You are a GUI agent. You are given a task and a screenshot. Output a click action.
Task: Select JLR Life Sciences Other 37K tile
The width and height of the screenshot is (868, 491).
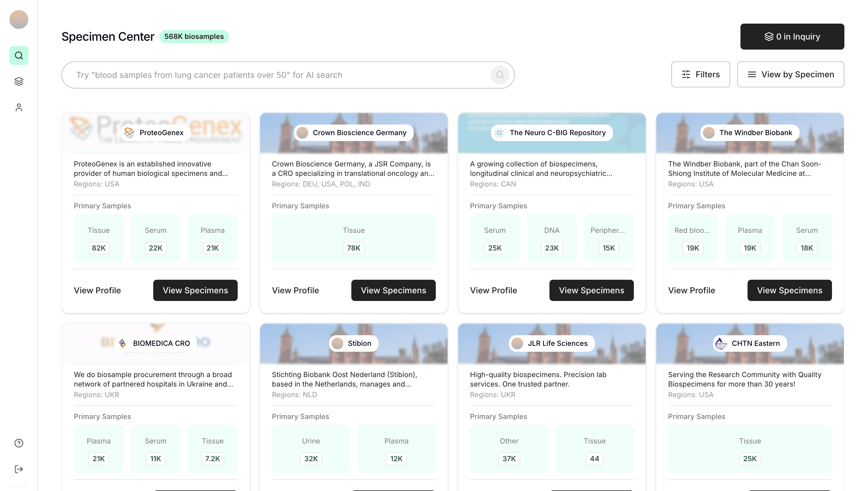tap(509, 449)
